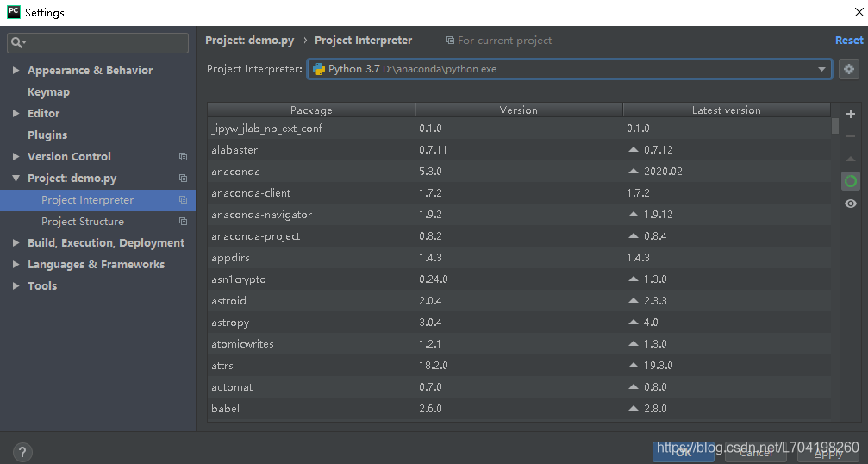This screenshot has height=464, width=868.
Task: Click the PyCharm logo in title bar
Action: coord(13,12)
